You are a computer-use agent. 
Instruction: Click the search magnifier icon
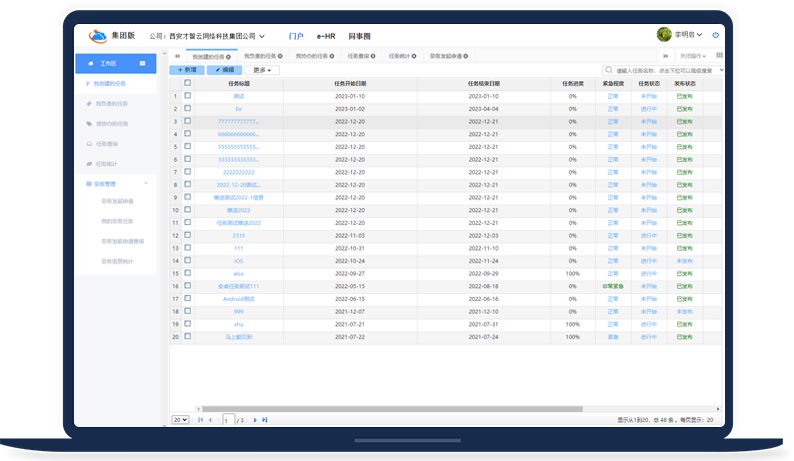pyautogui.click(x=610, y=71)
